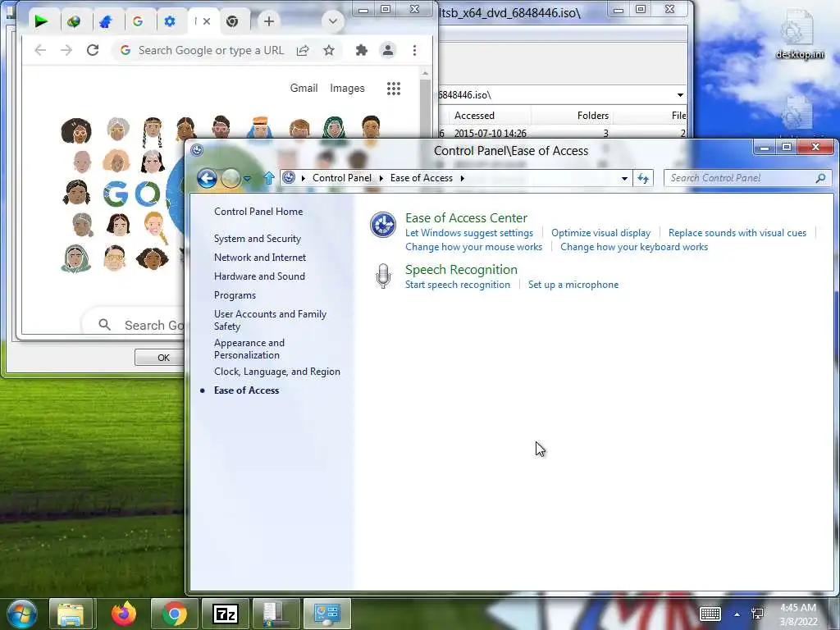Open the Google apps grid
The width and height of the screenshot is (840, 630).
pyautogui.click(x=394, y=89)
